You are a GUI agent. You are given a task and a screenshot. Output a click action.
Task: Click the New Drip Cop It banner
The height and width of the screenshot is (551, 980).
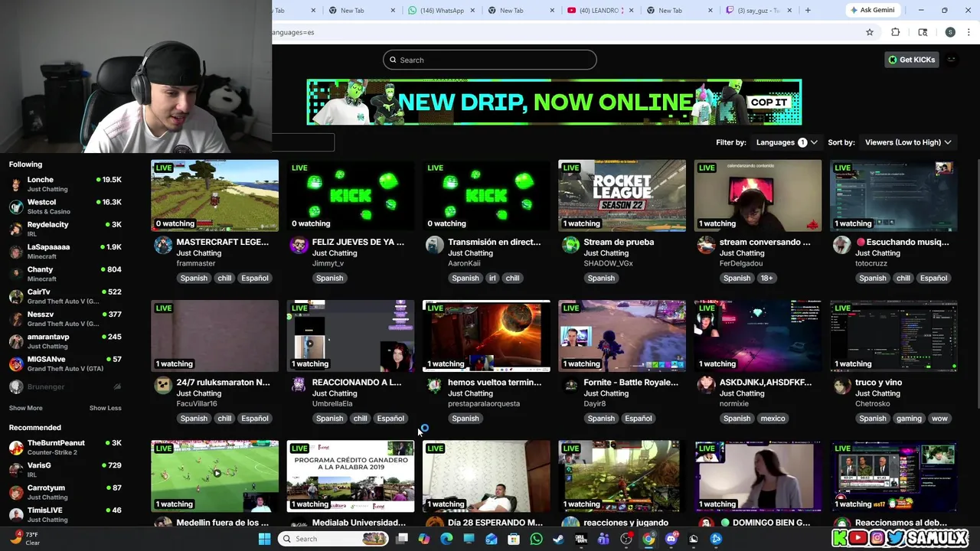[554, 102]
